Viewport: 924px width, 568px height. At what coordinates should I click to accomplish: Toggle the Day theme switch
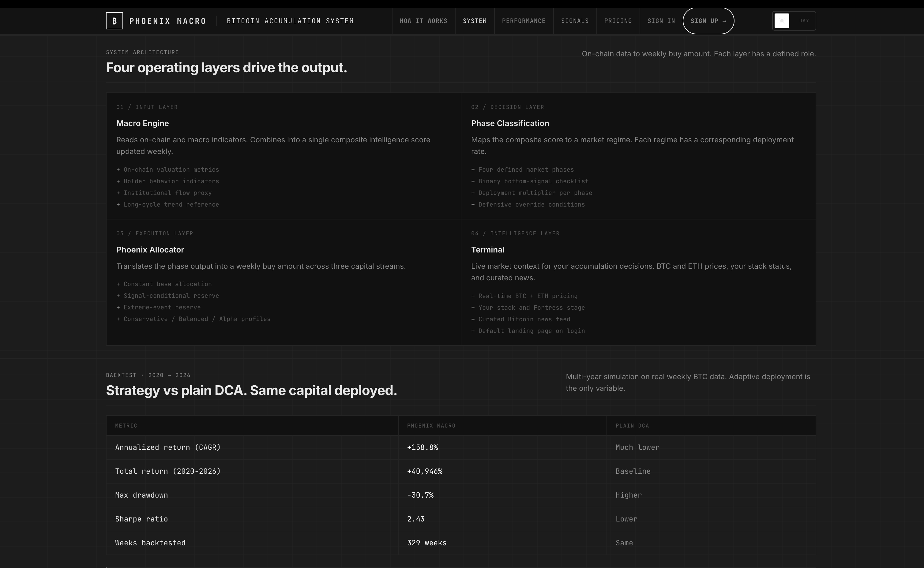click(794, 21)
